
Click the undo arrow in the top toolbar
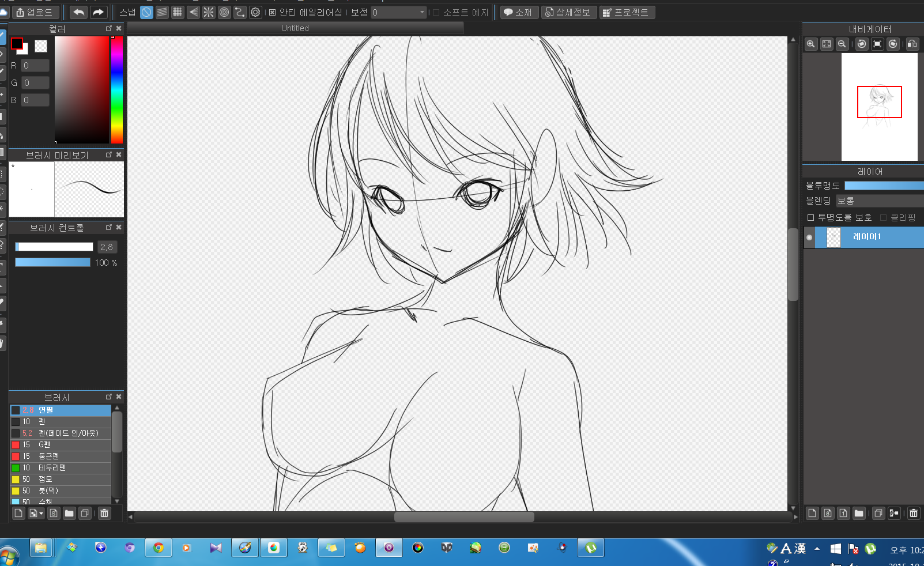click(x=79, y=12)
